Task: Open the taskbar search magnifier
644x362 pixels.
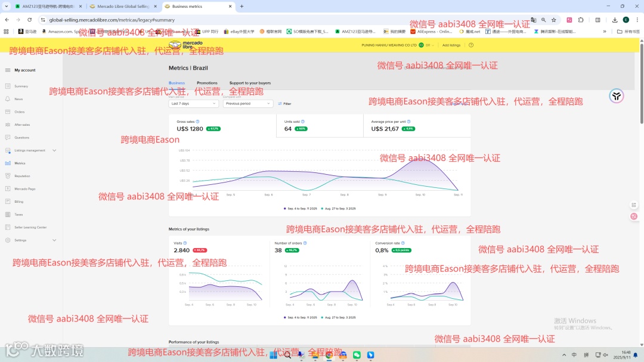Action: pyautogui.click(x=287, y=355)
